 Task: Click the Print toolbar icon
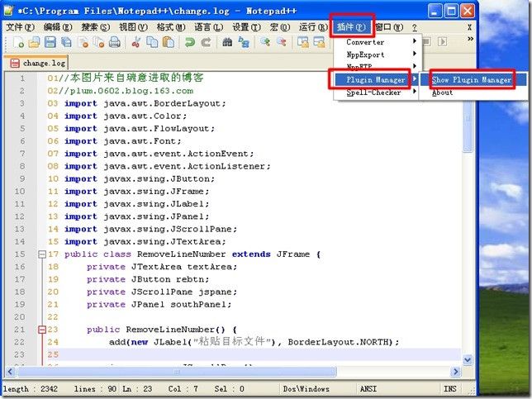pyautogui.click(x=115, y=42)
